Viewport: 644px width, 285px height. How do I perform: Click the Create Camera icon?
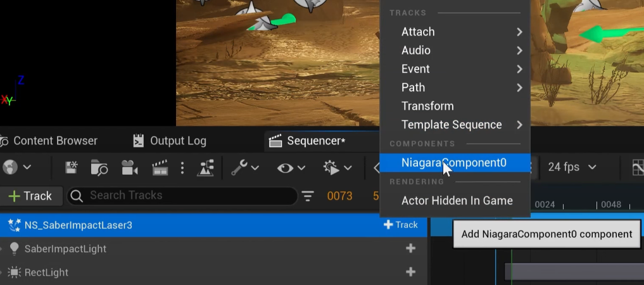click(x=129, y=168)
